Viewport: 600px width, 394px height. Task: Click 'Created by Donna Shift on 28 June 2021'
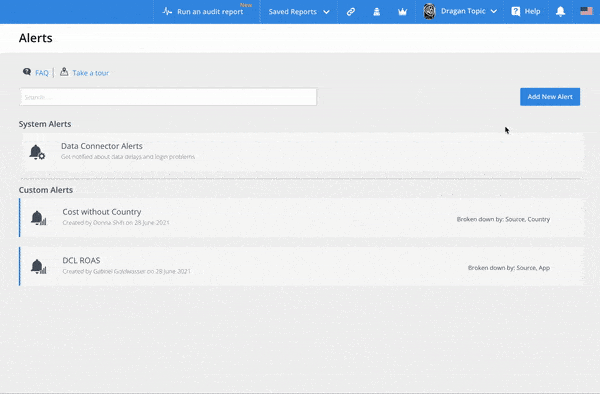pyautogui.click(x=116, y=223)
